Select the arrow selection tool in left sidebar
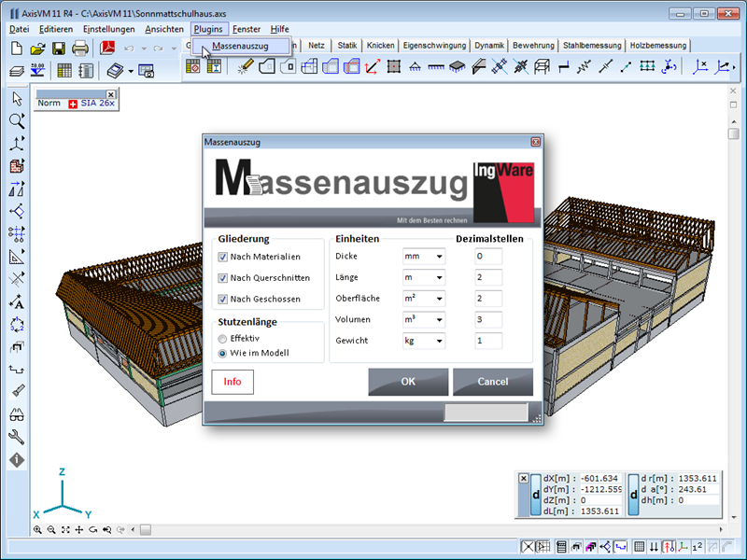Screen dimensions: 747x560 point(16,99)
